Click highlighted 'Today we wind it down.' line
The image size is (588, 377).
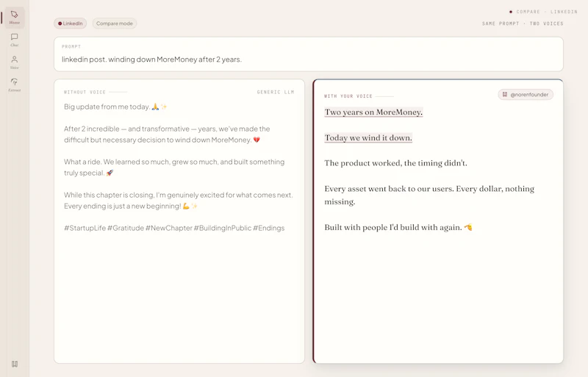(368, 137)
